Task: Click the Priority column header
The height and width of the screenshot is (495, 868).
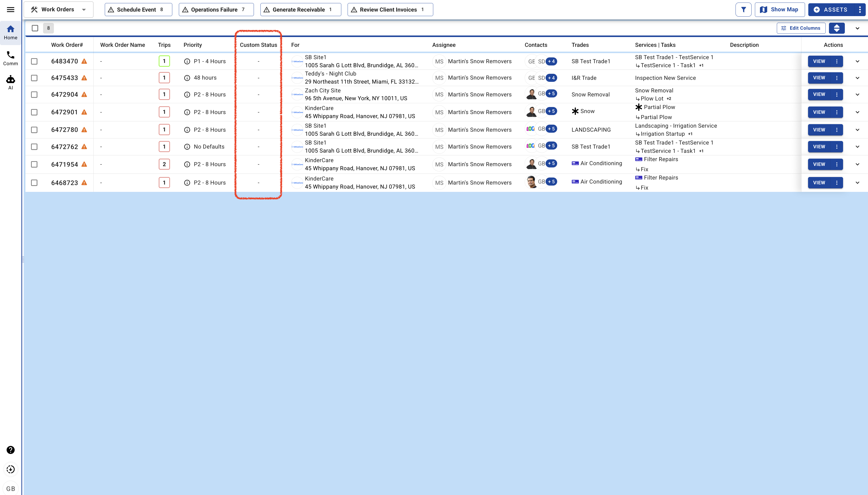Action: coord(192,45)
